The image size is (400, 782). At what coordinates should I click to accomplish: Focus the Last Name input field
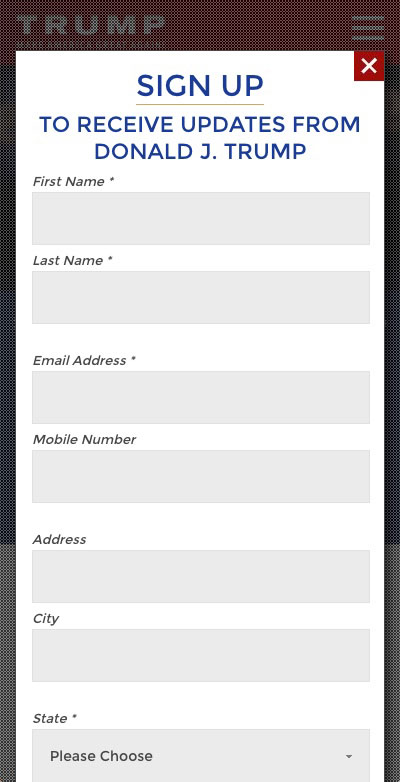(201, 297)
